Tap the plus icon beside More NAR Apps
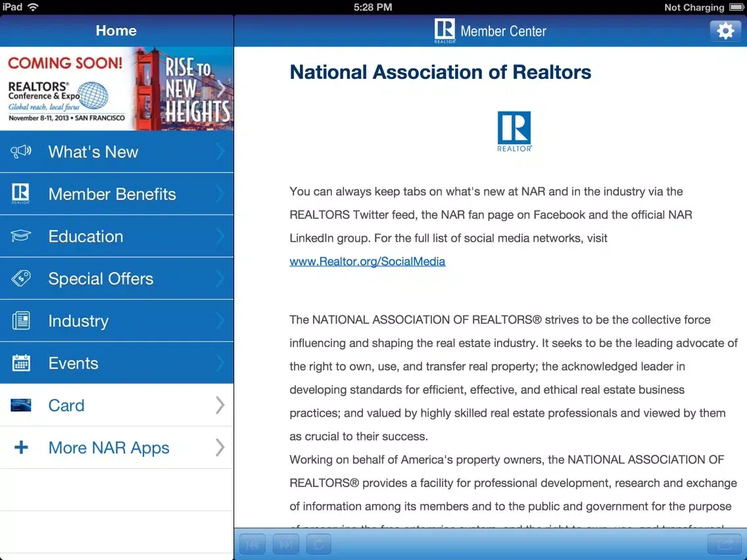747x560 pixels. (x=21, y=447)
